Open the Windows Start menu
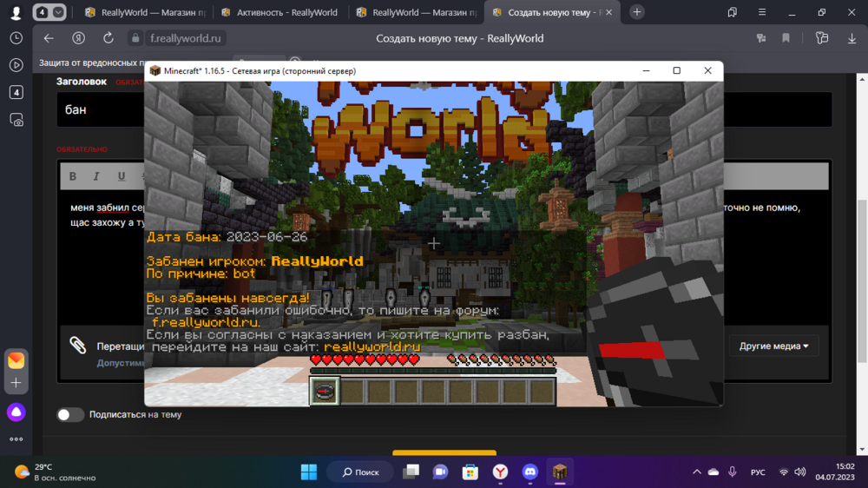 [308, 472]
